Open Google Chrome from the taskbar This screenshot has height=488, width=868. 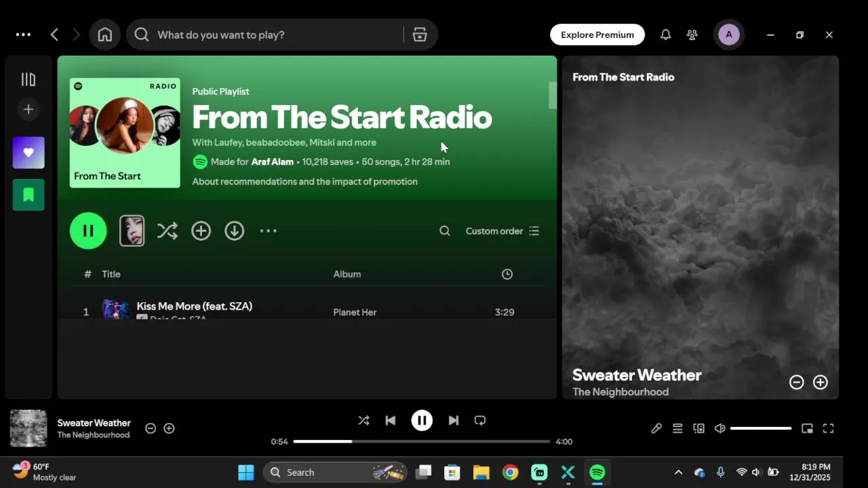(511, 472)
